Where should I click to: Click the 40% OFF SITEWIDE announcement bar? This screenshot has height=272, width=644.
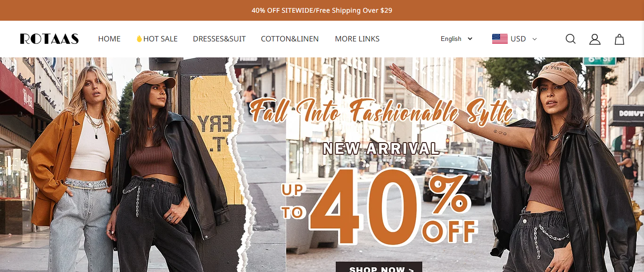[x=322, y=10]
